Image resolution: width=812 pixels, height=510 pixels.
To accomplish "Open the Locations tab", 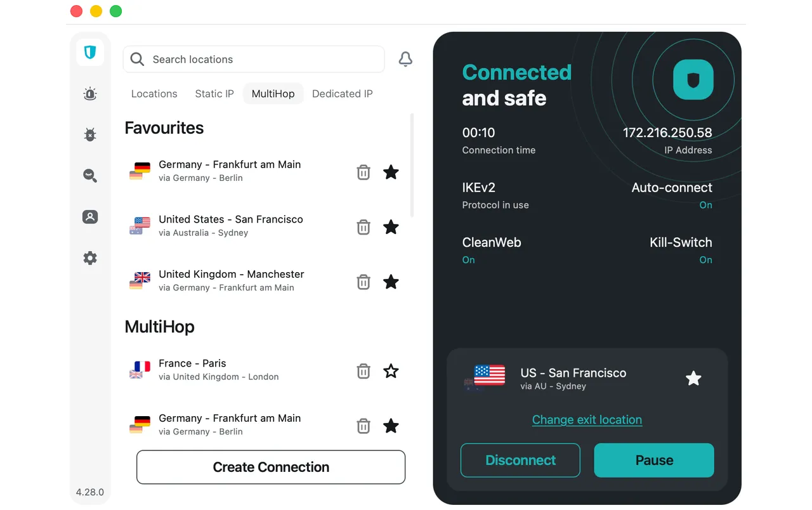I will tap(154, 94).
